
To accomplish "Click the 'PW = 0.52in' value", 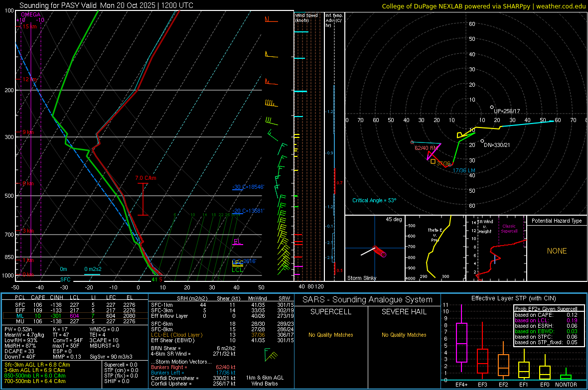I will (18, 329).
